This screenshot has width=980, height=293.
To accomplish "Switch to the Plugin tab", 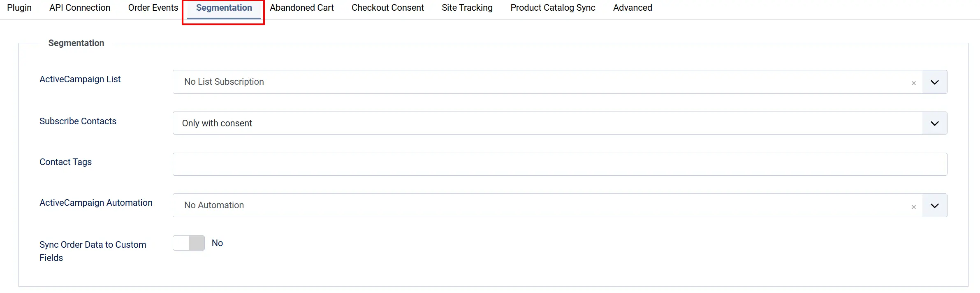I will point(19,8).
